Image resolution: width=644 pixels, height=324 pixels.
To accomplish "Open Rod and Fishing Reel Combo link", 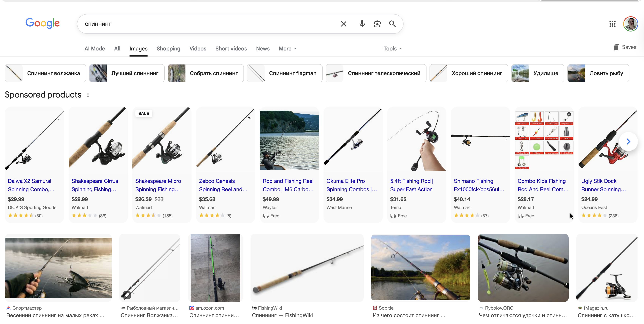I will (x=288, y=185).
